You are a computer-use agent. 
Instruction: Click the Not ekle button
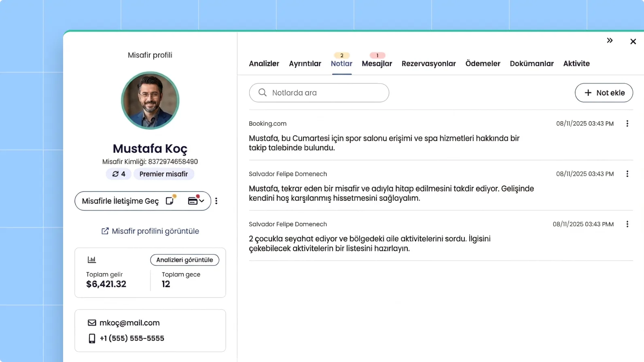604,93
